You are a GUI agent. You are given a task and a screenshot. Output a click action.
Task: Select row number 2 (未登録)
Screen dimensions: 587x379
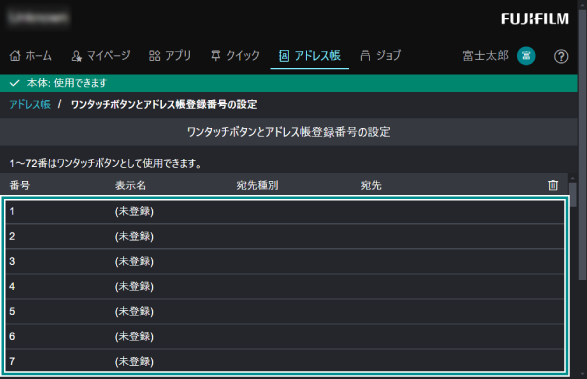pyautogui.click(x=285, y=236)
